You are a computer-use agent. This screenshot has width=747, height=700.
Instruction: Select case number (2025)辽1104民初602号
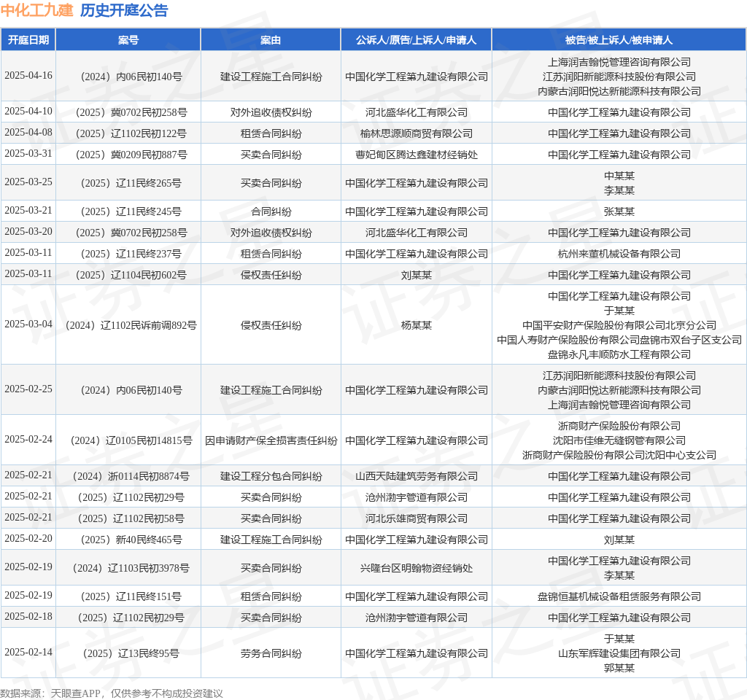pos(131,275)
